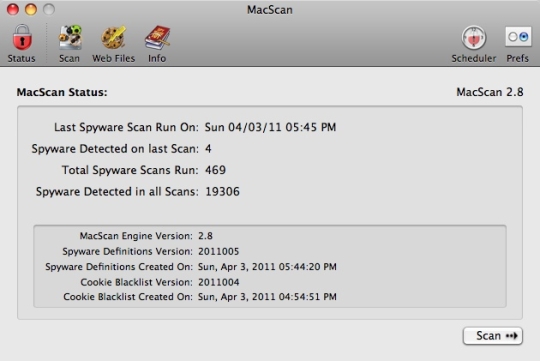
Task: Minimize the window with yellow button
Action: coord(31,10)
